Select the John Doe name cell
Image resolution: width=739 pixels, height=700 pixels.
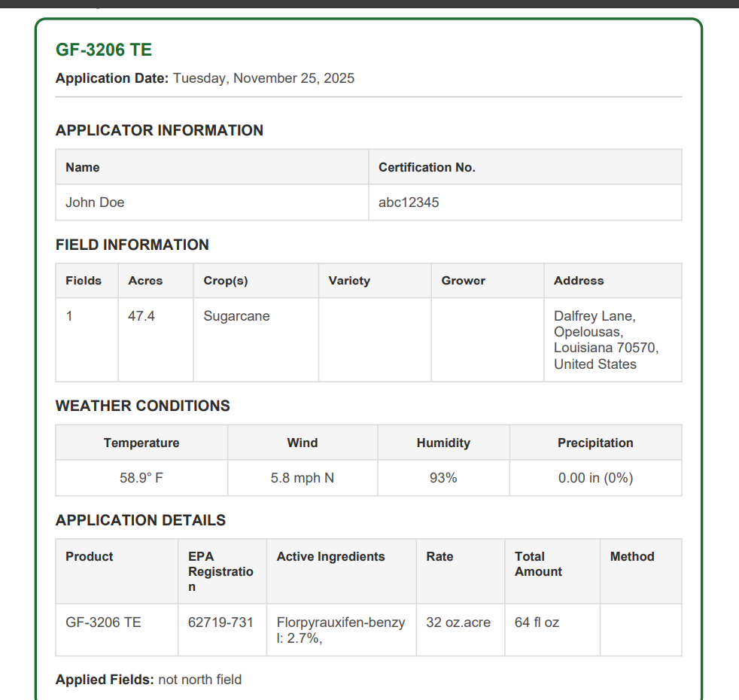95,202
